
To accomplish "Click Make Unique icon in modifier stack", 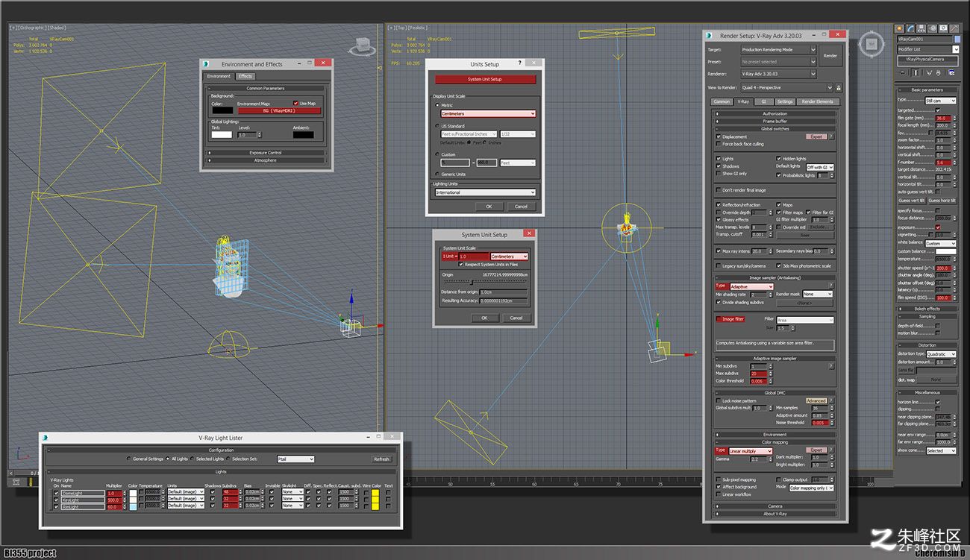I will pos(927,72).
